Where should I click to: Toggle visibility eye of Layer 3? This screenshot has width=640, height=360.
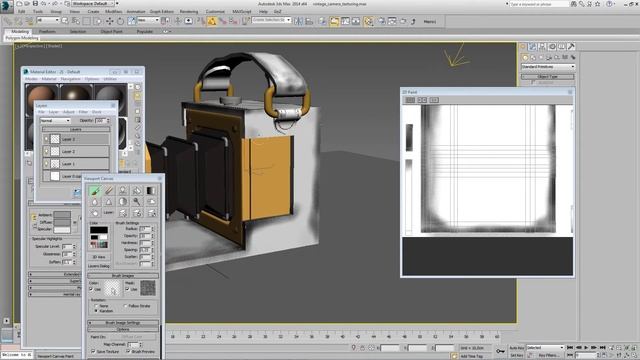46,139
